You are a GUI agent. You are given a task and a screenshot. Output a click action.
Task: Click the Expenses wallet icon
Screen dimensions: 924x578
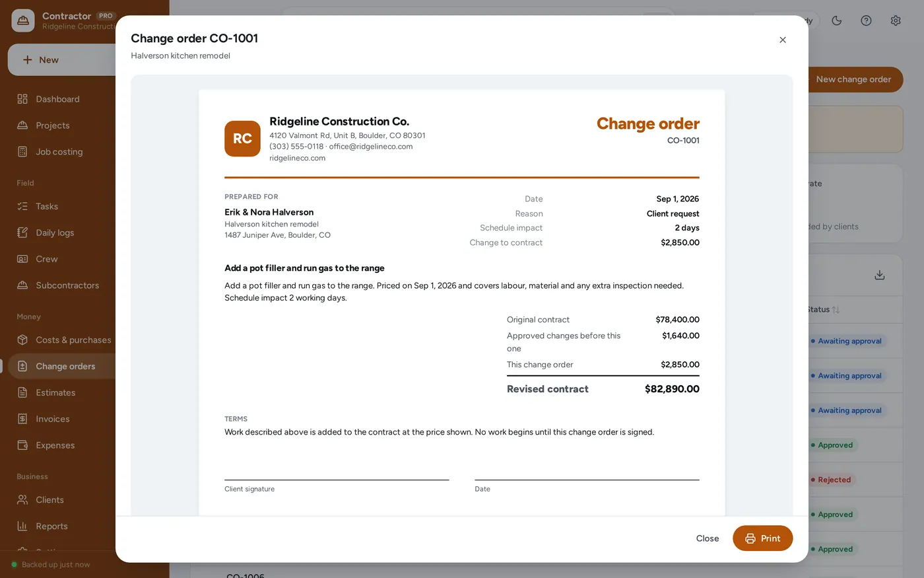pyautogui.click(x=22, y=445)
